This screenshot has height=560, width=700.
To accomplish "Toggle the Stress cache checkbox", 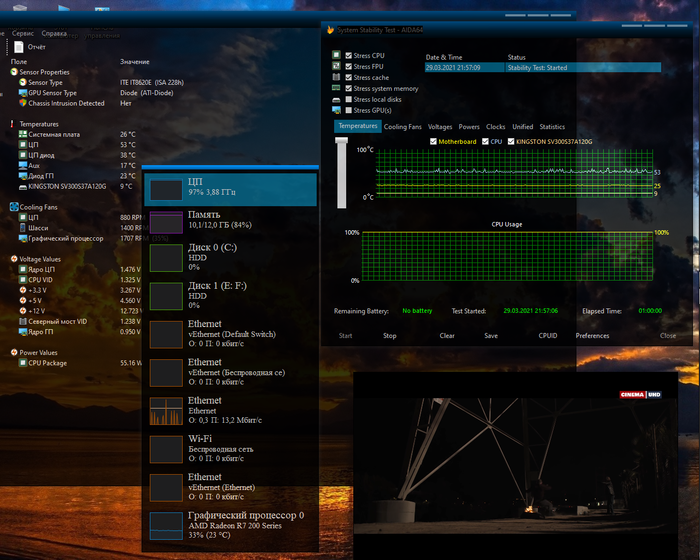I will [349, 77].
